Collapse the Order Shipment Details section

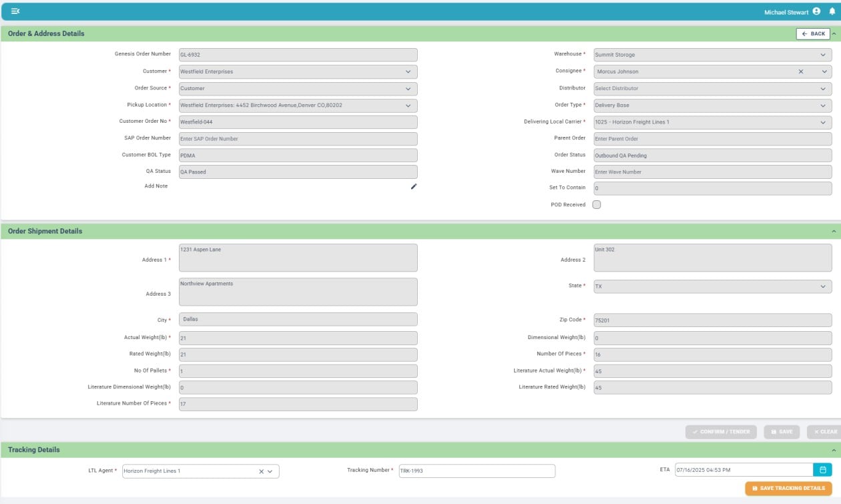click(x=834, y=231)
